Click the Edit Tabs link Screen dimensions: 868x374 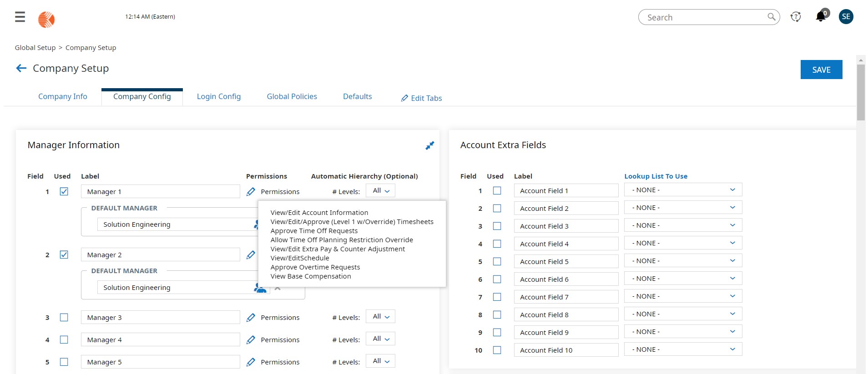(x=421, y=98)
